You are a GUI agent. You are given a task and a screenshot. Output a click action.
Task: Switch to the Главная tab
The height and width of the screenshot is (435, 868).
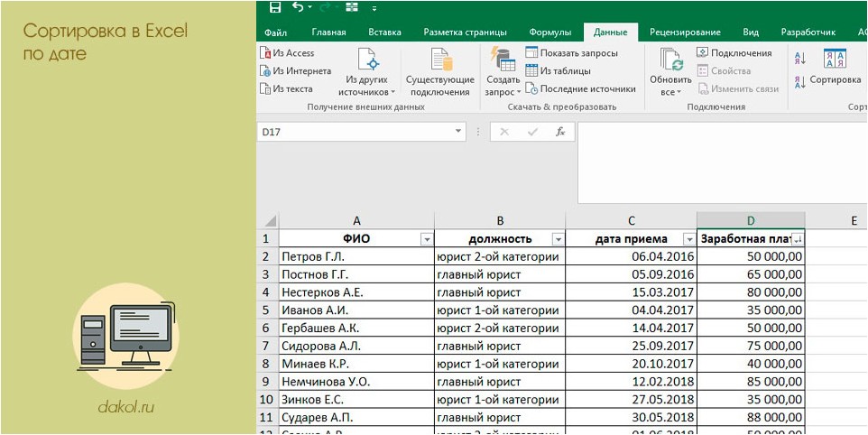328,32
